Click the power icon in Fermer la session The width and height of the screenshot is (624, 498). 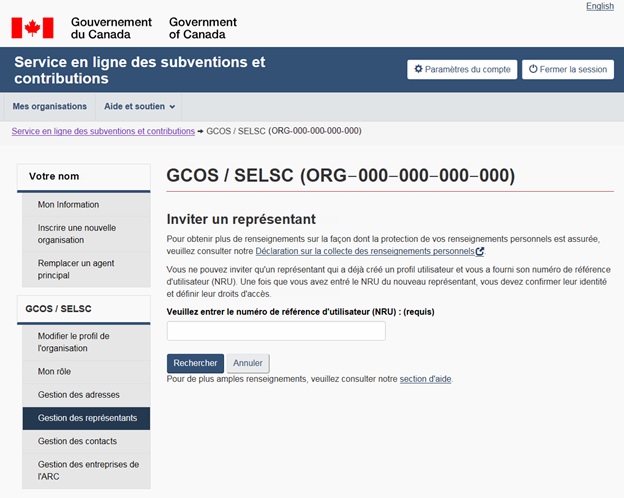(x=533, y=70)
